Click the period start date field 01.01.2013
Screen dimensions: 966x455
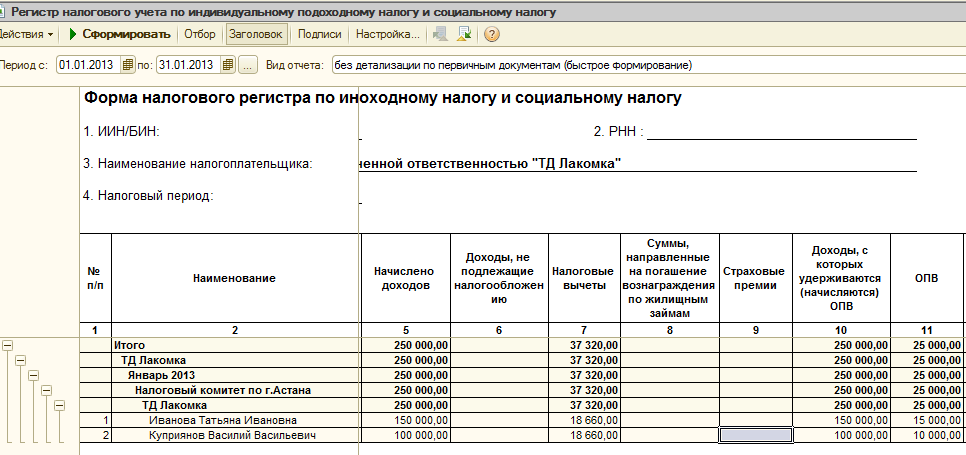[88, 65]
